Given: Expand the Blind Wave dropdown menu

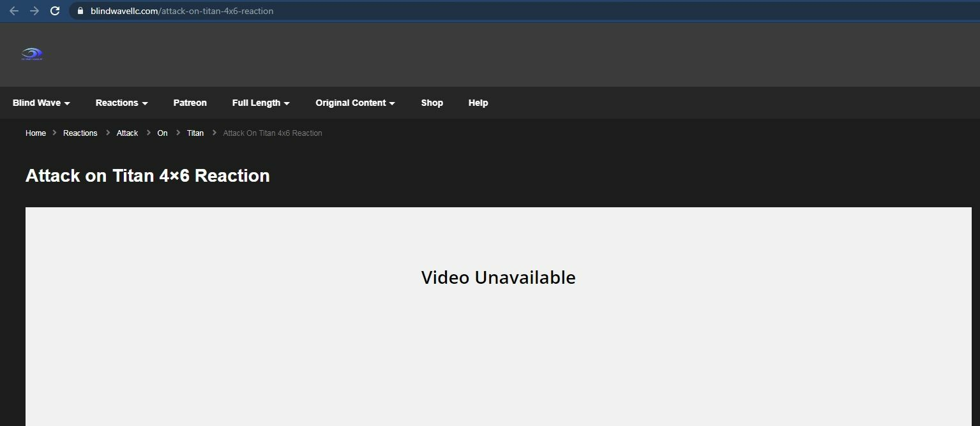Looking at the screenshot, I should [x=41, y=103].
